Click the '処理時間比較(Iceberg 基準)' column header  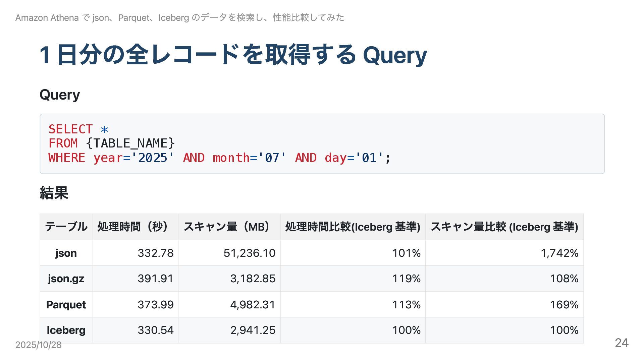[353, 227]
